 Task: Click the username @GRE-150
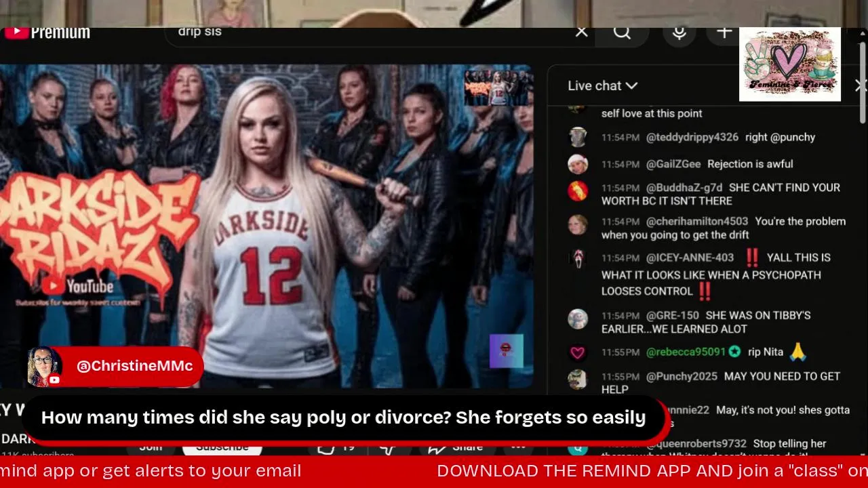coord(673,316)
